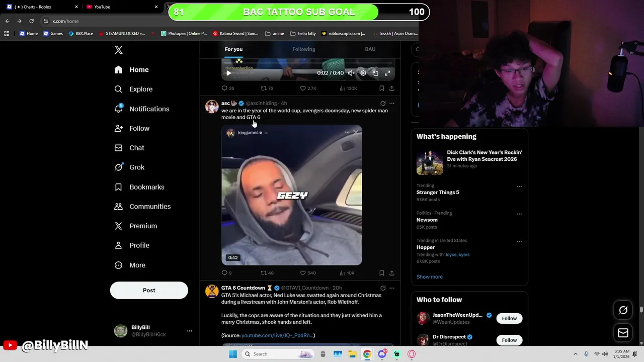Bookmark the post with 130K views
Viewport: 644px width, 362px height.
(382, 88)
